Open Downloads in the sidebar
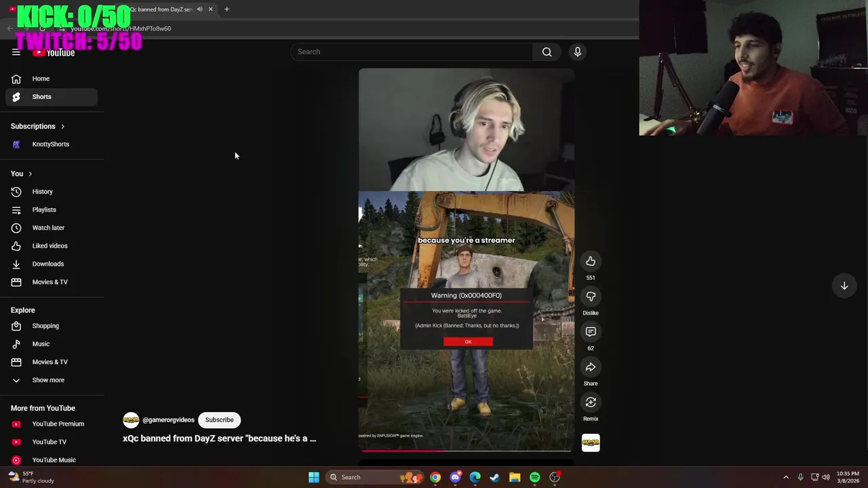The height and width of the screenshot is (488, 868). tap(52, 264)
